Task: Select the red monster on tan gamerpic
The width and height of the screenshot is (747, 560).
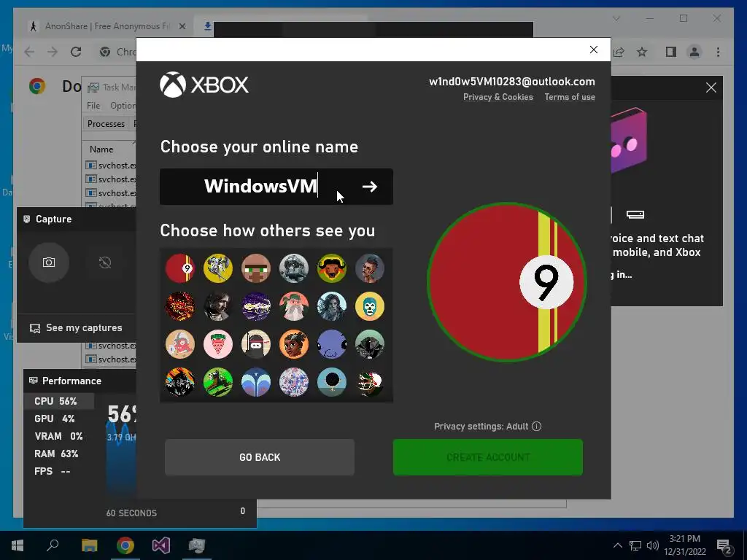Action: pos(180,344)
